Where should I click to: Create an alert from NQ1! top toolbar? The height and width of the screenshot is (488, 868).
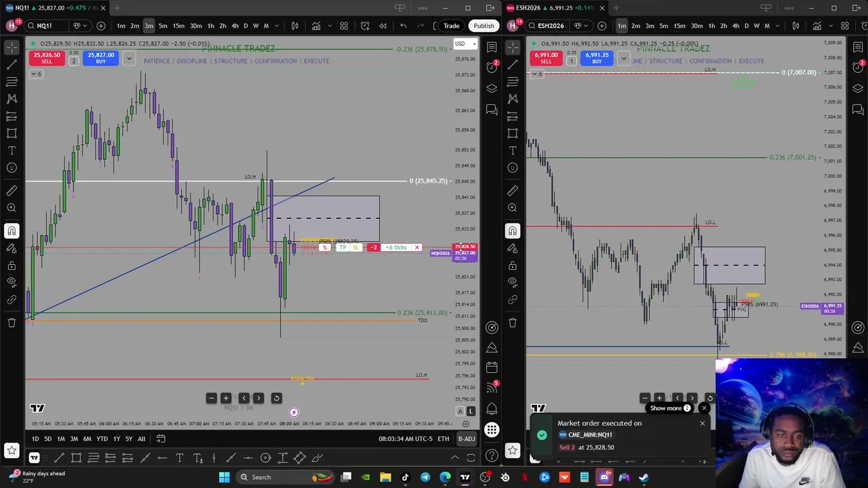click(365, 26)
